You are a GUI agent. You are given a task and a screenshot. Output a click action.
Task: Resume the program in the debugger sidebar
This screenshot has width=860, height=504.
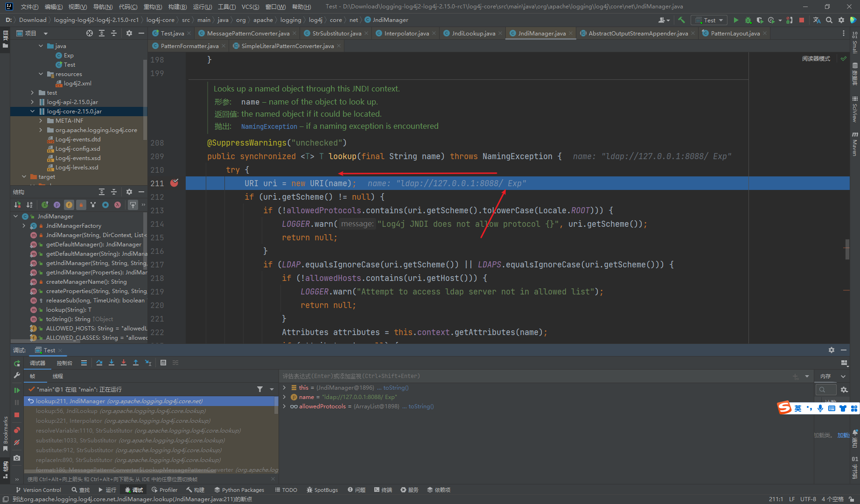(17, 390)
